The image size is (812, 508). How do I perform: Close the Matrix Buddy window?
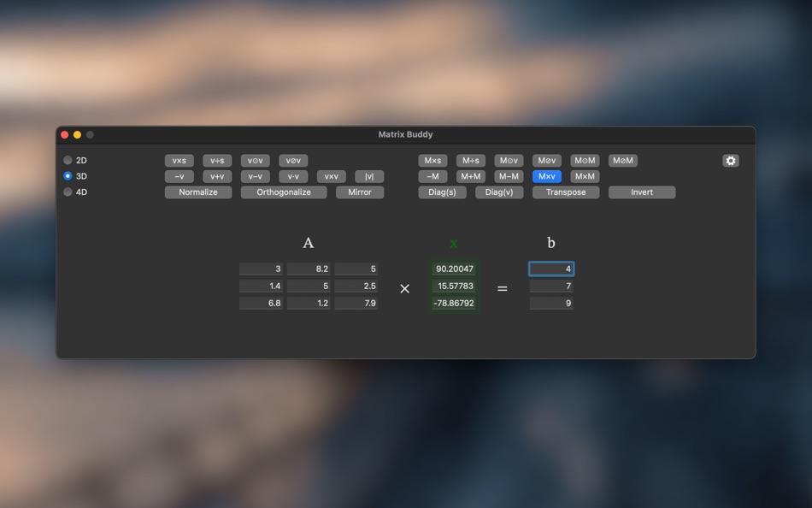coord(65,135)
